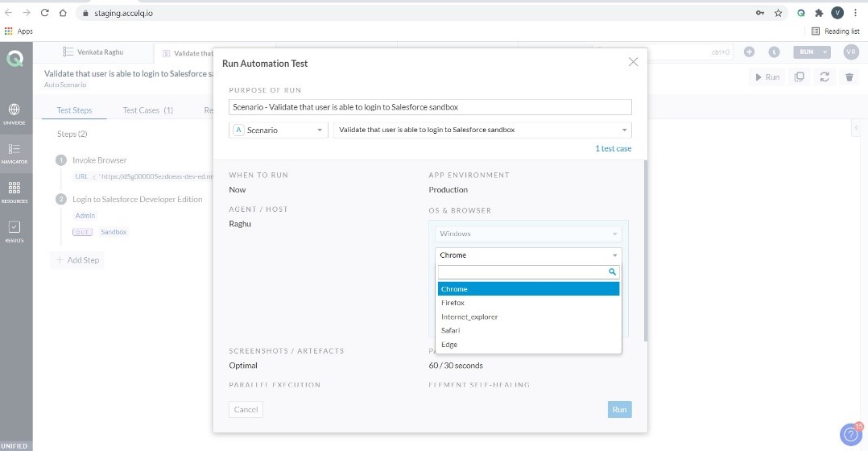The height and width of the screenshot is (451, 868).
Task: Open the Apps shortcut in bookmarks bar
Action: tap(19, 31)
